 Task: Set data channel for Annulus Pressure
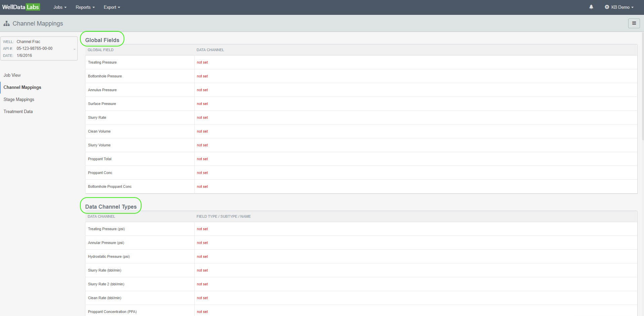(x=202, y=90)
